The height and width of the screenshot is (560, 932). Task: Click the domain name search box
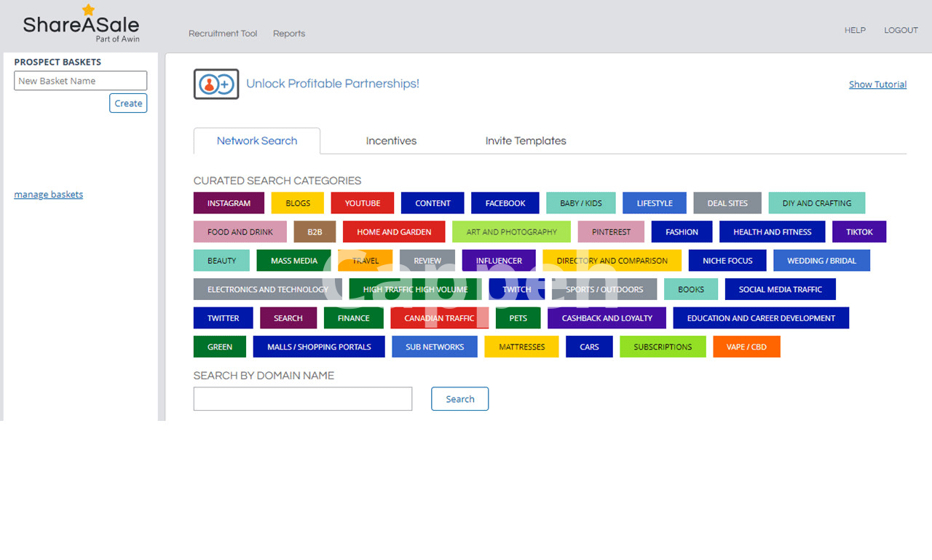303,399
